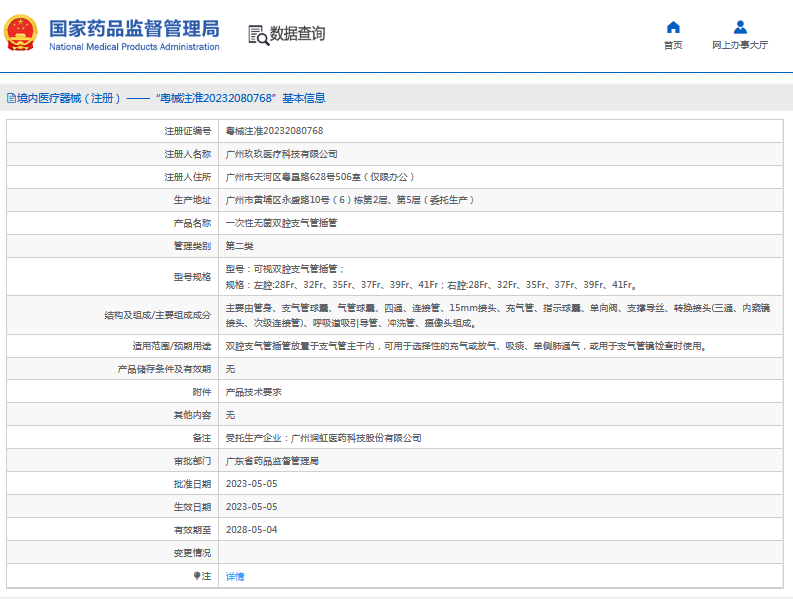Click the 国家药品监督管理局 title
This screenshot has width=793, height=599.
[x=134, y=28]
